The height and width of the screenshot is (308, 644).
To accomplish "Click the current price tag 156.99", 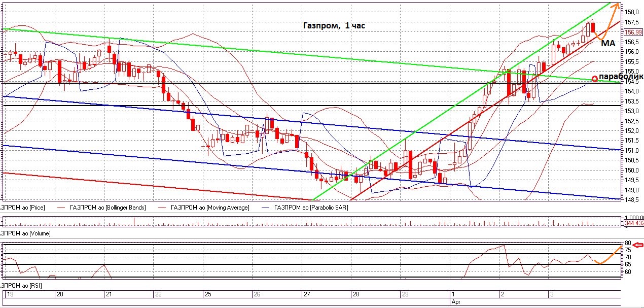I will click(x=634, y=32).
